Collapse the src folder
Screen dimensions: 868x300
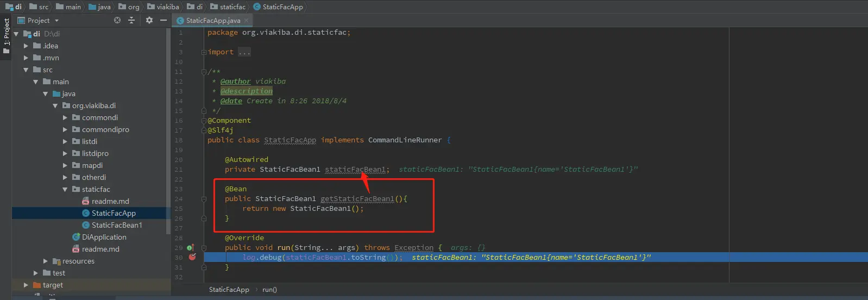click(26, 70)
